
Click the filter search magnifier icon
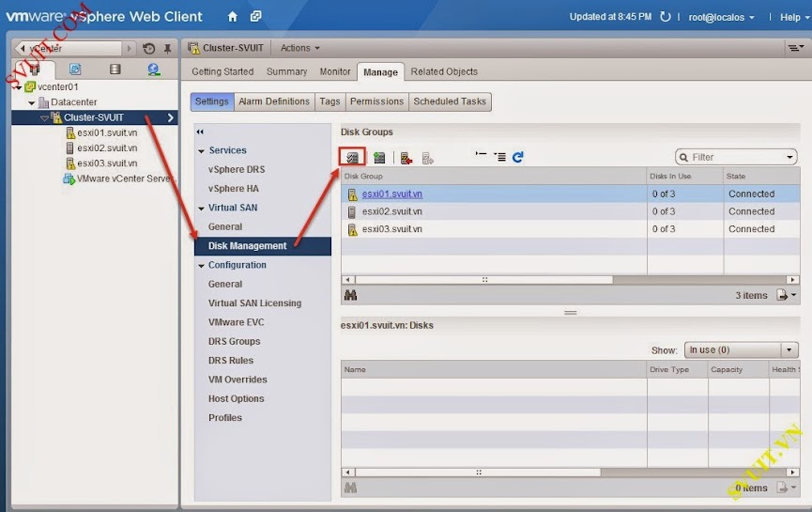(683, 157)
